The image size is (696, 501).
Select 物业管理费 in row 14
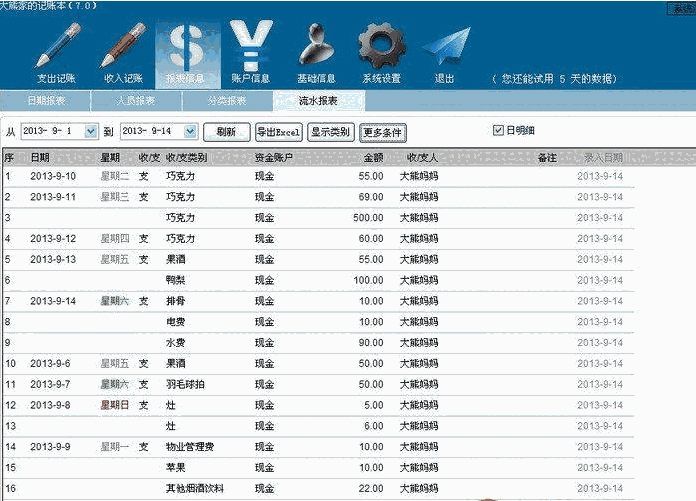point(190,447)
